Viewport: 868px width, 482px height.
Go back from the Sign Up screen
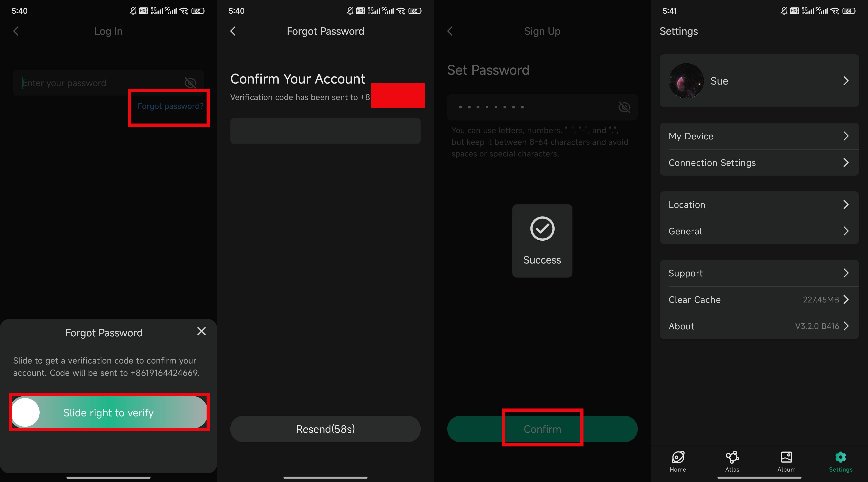click(450, 31)
